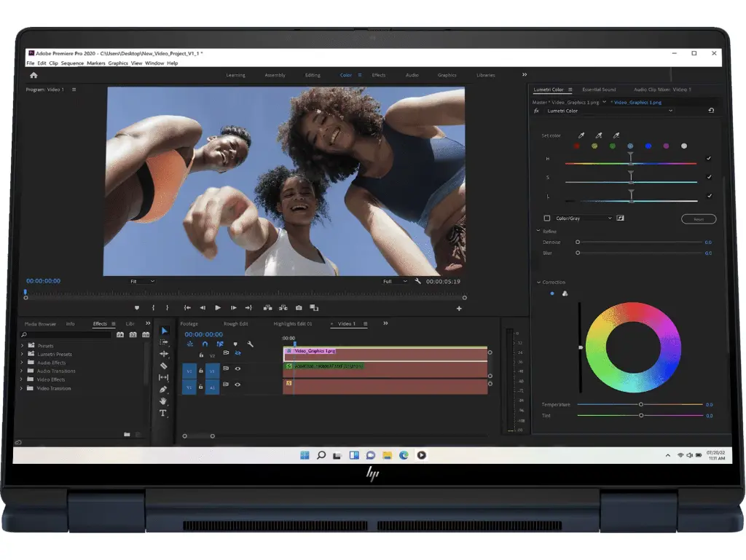Collapse the Refine section

pos(538,231)
